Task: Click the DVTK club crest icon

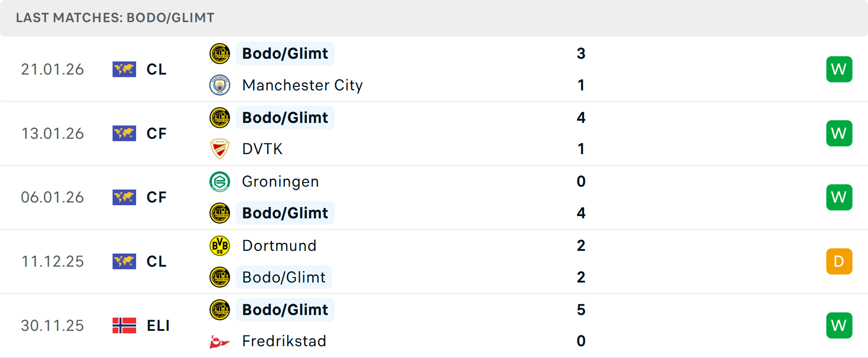Action: coord(220,149)
